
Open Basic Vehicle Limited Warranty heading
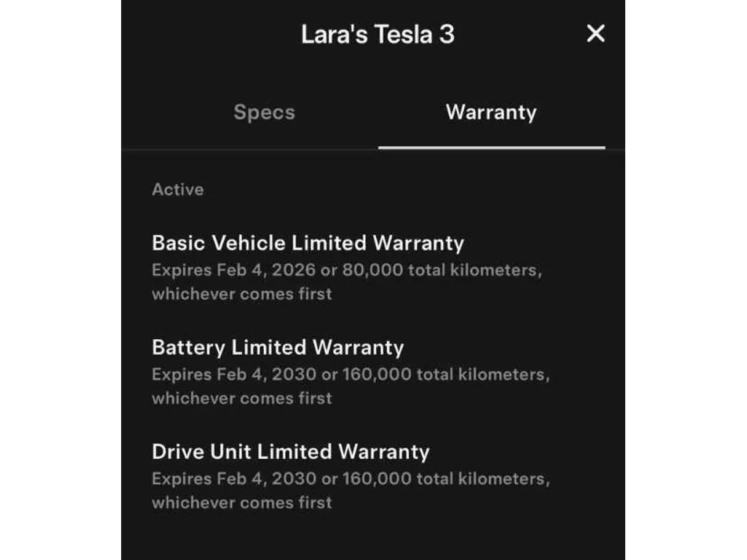307,243
